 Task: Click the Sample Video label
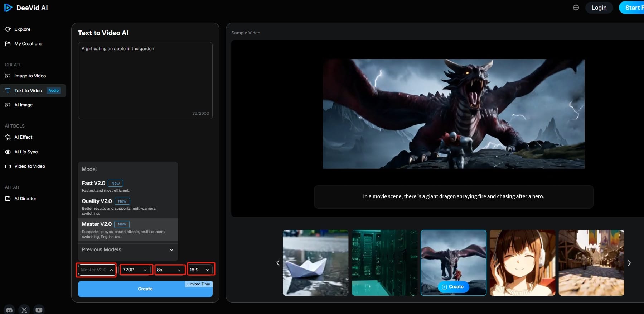pos(246,33)
